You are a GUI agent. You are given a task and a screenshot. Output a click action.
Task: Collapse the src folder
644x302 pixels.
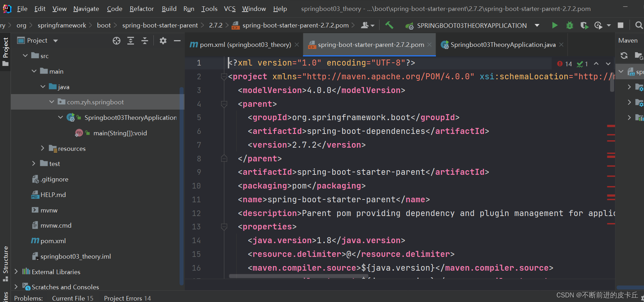click(x=25, y=56)
